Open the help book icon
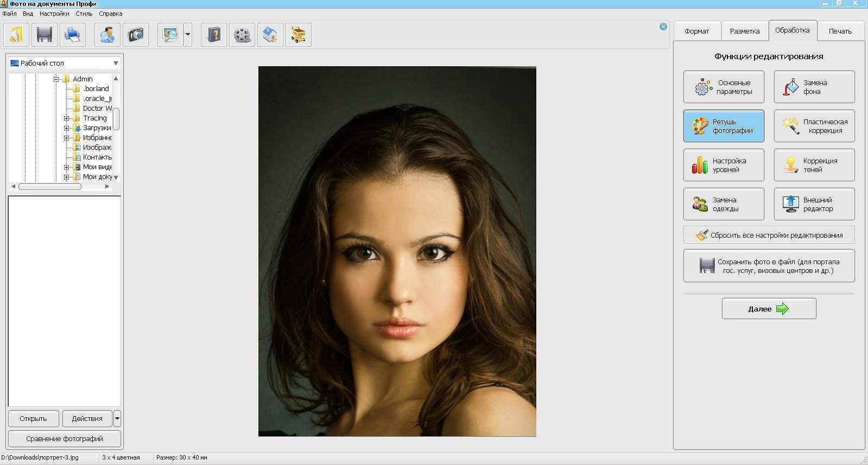The image size is (868, 465). click(x=214, y=35)
